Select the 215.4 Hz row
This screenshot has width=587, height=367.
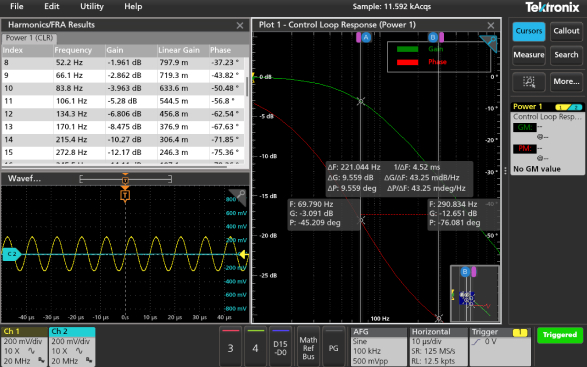click(x=123, y=140)
